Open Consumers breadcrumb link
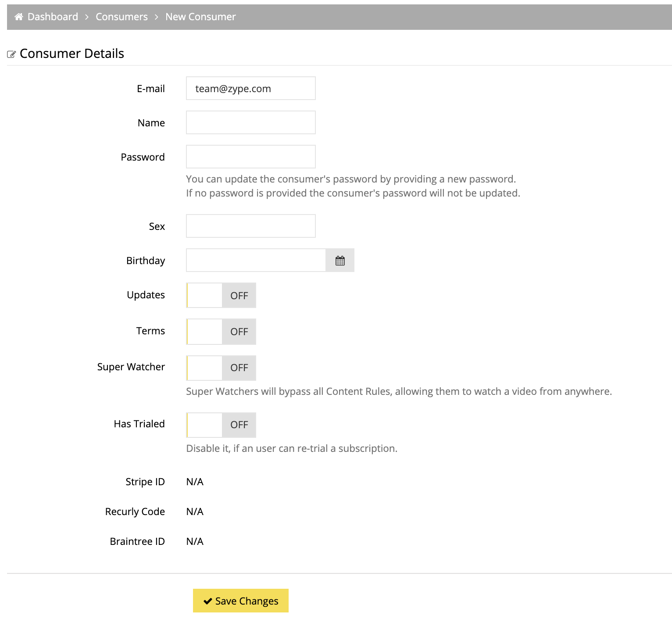 [x=122, y=17]
